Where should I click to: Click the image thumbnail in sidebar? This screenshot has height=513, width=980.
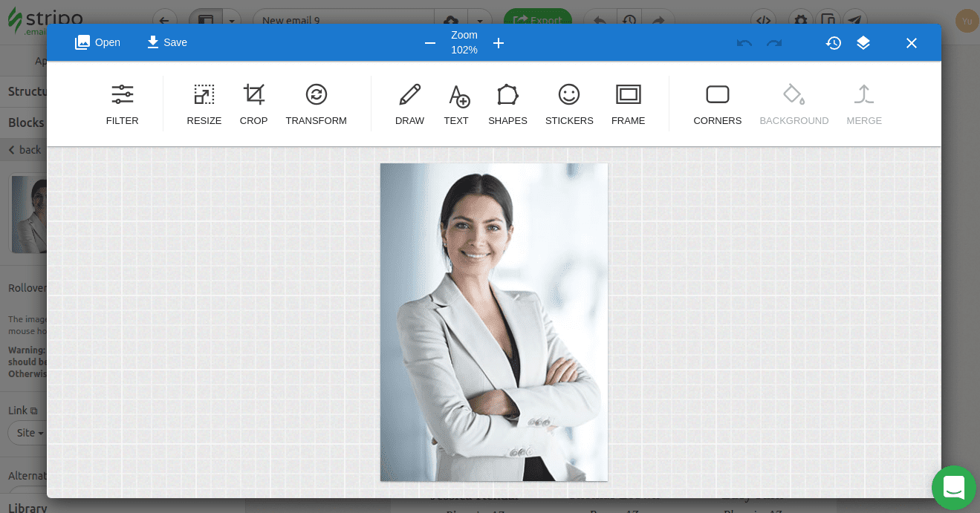tap(30, 215)
